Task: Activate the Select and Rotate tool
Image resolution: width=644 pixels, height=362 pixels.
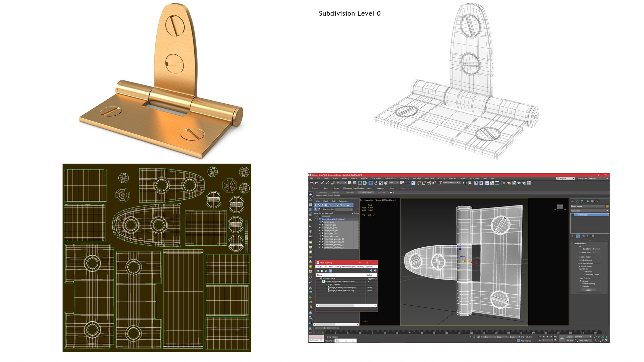Action: tap(376, 183)
